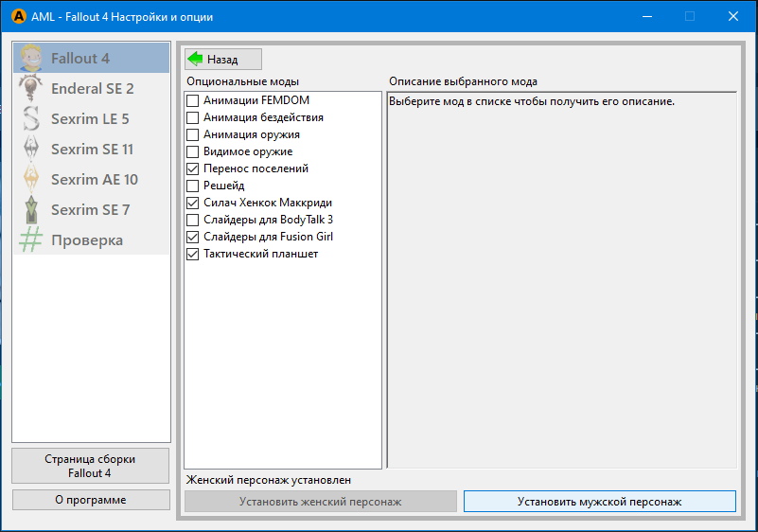758x532 pixels.
Task: Select the Анимация бездействия list item
Action: (x=263, y=117)
